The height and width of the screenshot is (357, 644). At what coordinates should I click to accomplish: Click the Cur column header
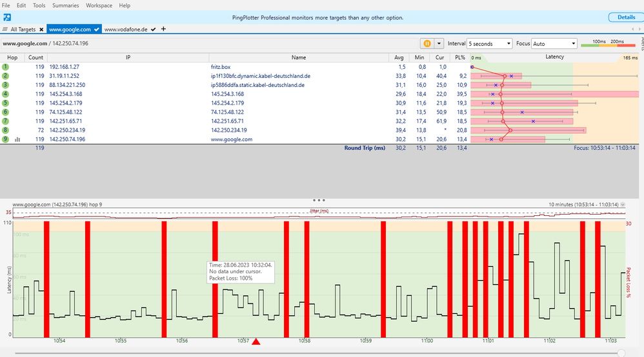[439, 57]
